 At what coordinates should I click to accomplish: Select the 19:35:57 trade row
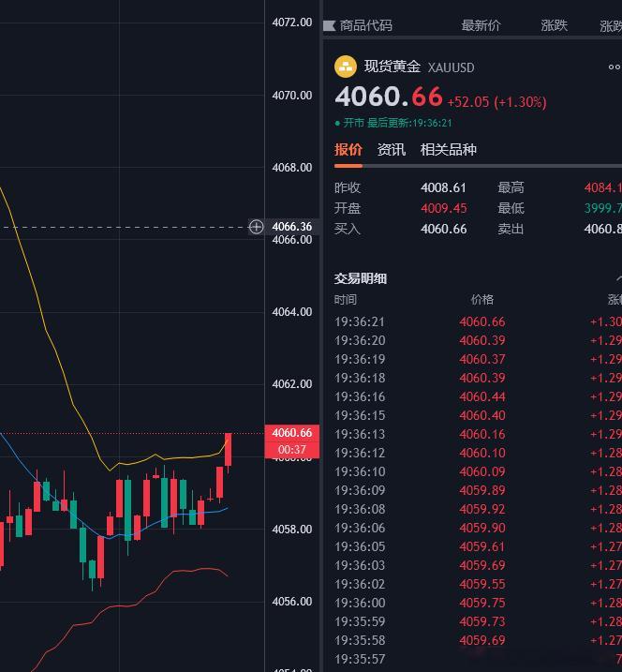(478, 659)
